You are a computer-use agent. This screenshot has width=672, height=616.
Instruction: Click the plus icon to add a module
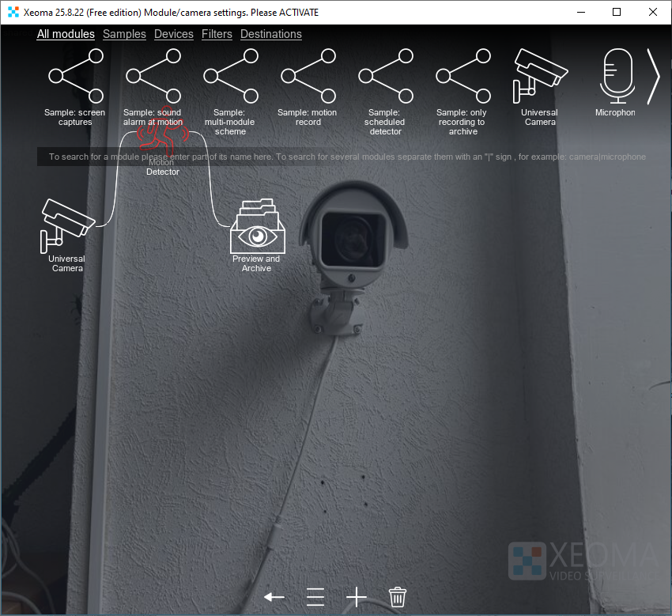(356, 597)
